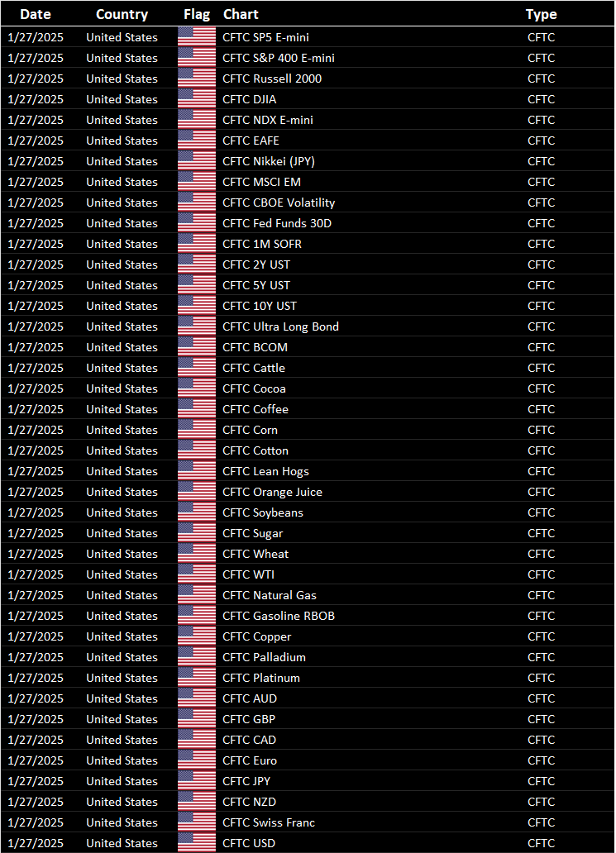
Task: Open the CFTC Cattle chart
Action: pos(254,368)
